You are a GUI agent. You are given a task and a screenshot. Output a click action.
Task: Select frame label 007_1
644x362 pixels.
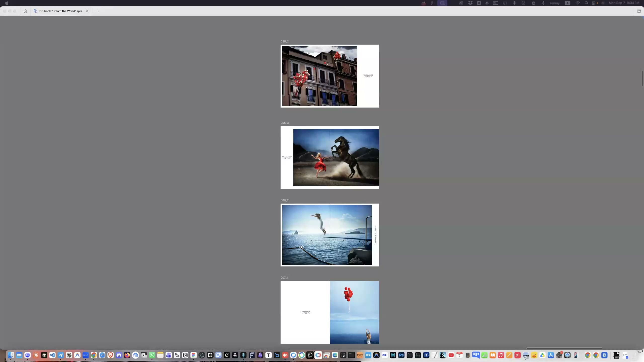tap(284, 278)
